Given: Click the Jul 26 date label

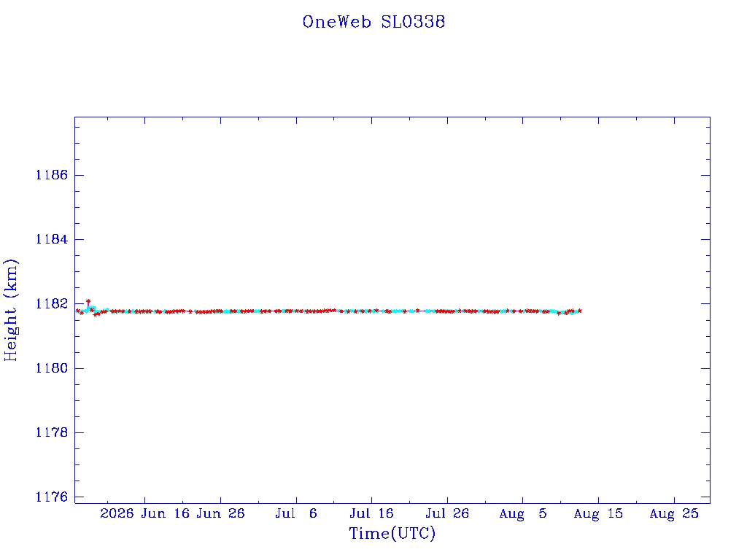Looking at the screenshot, I should [x=447, y=513].
